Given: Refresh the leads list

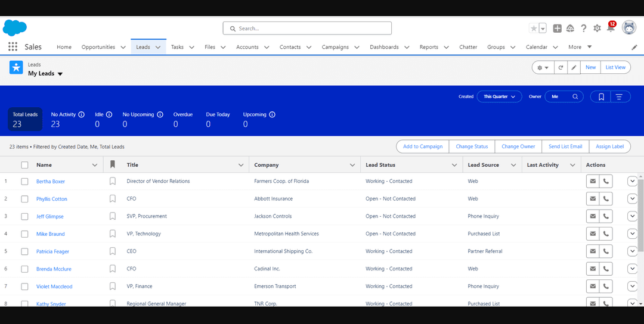Looking at the screenshot, I should coord(561,67).
